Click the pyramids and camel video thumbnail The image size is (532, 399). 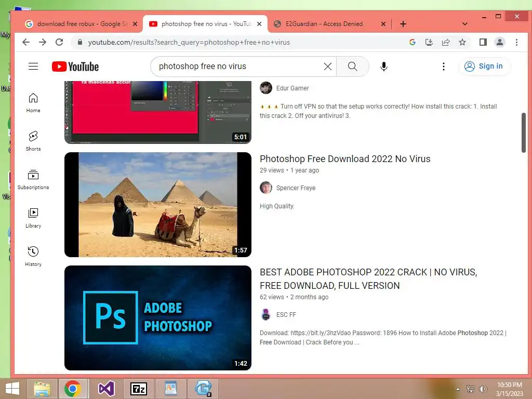click(x=158, y=205)
